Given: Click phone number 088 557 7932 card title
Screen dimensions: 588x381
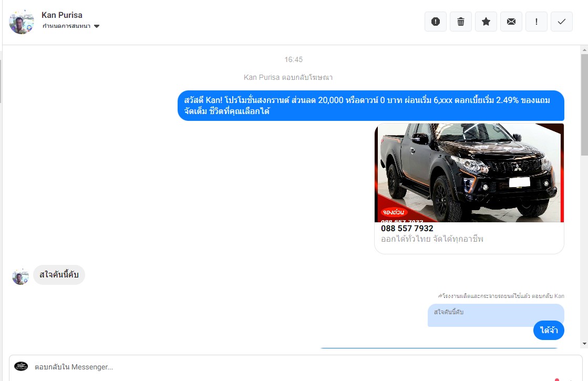Looking at the screenshot, I should click(x=407, y=229).
